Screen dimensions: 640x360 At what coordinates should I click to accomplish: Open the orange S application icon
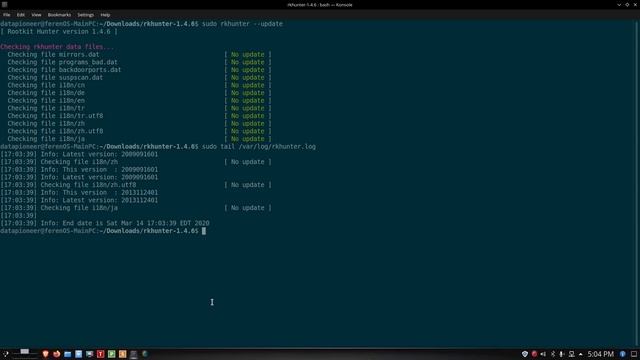122,354
